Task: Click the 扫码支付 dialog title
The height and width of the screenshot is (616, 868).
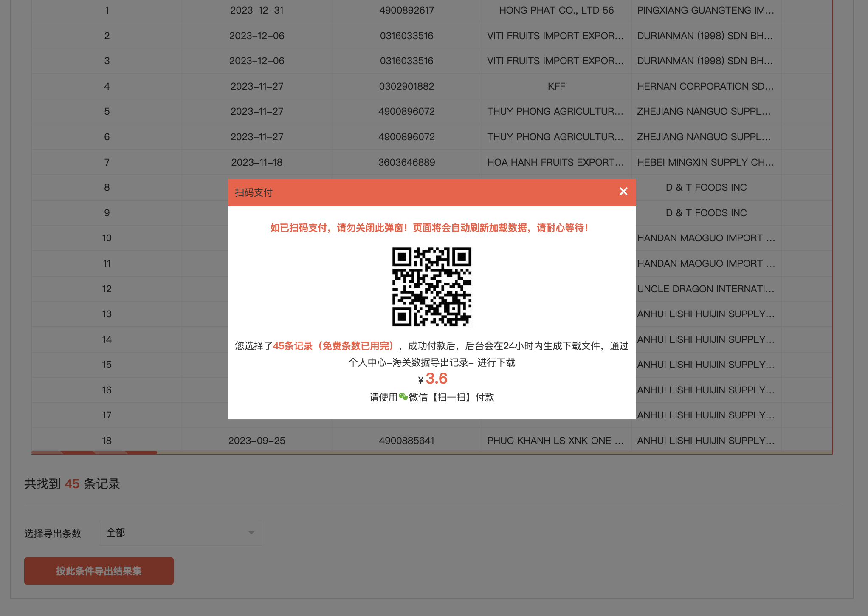Action: coord(254,192)
